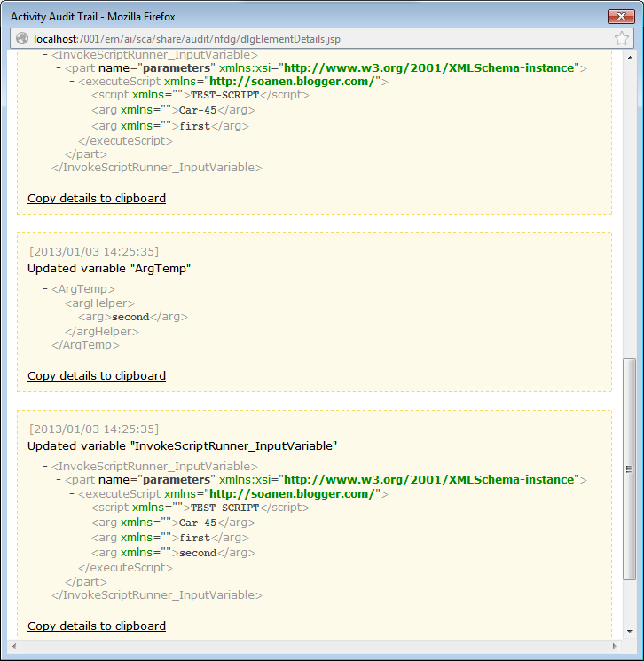
Task: Click the horizontal scrollbar left arrow
Action: pyautogui.click(x=14, y=646)
